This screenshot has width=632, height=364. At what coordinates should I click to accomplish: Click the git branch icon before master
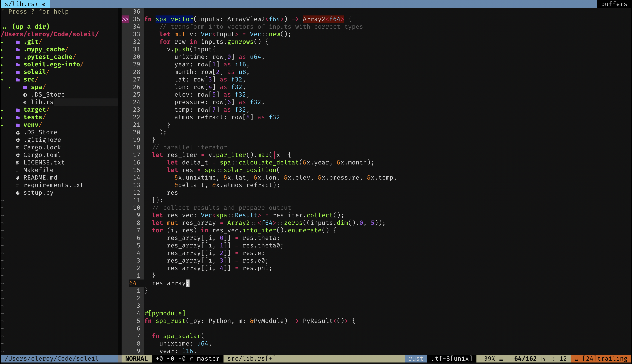coord(191,359)
